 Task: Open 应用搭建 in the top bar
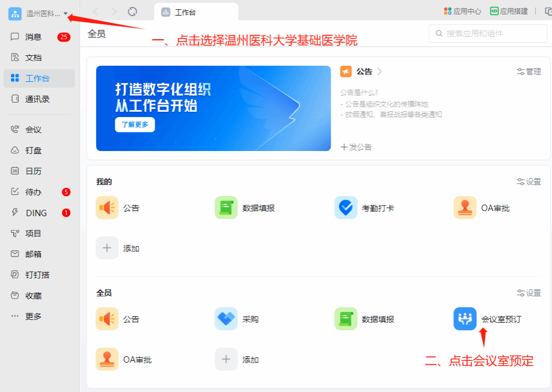click(x=509, y=11)
